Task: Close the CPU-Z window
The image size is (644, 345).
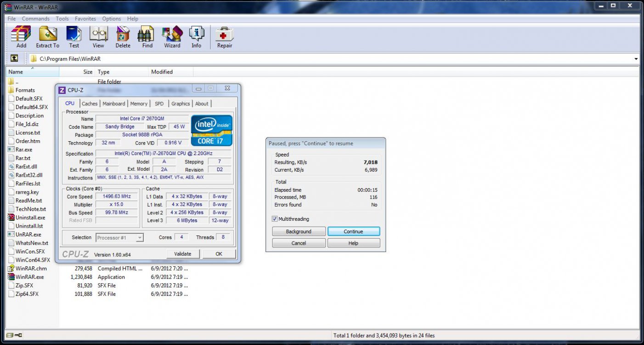Action: [227, 88]
